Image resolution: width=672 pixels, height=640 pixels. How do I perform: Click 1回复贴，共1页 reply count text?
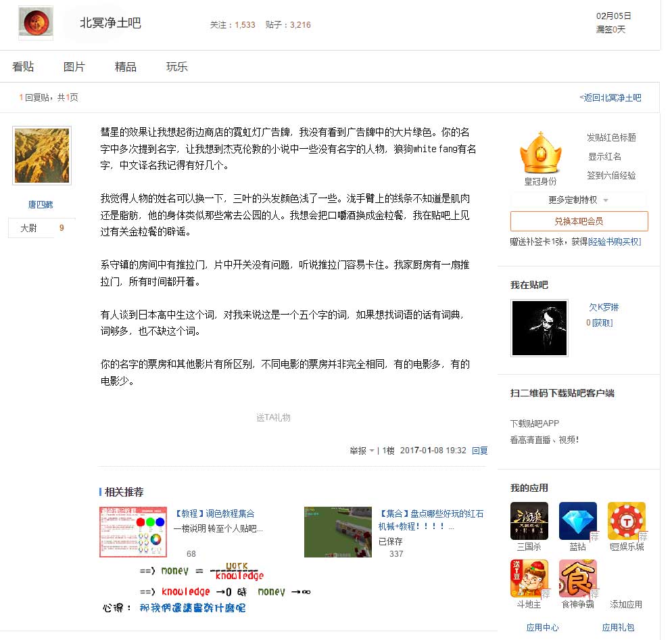(49, 97)
